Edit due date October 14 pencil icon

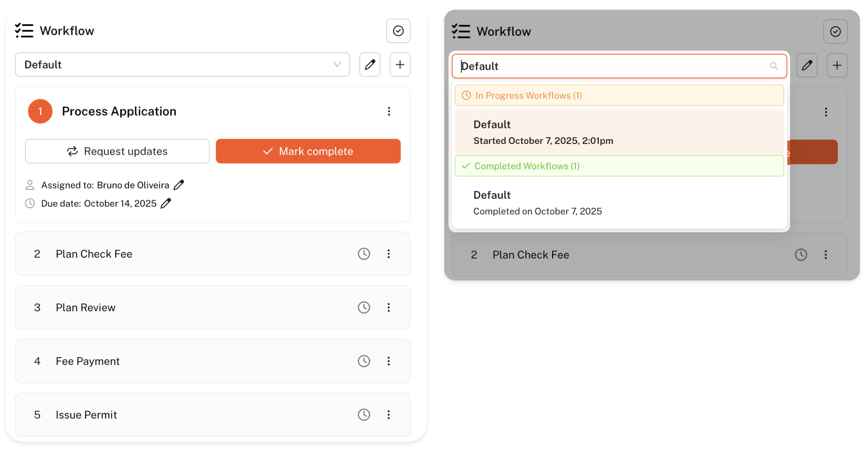166,203
